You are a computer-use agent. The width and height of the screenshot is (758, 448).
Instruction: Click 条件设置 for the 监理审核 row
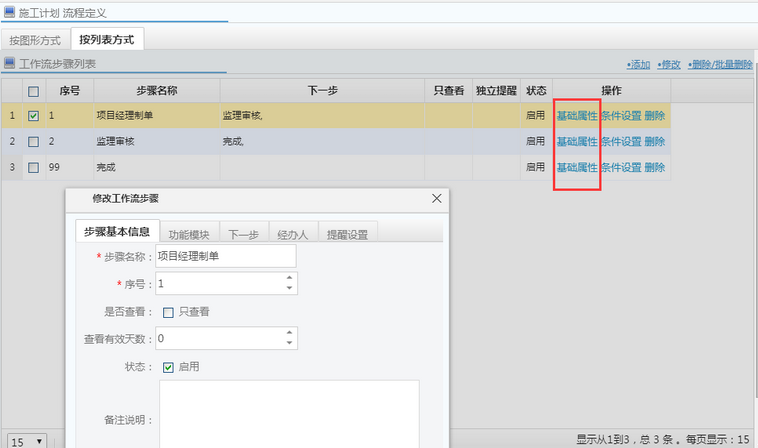click(621, 141)
